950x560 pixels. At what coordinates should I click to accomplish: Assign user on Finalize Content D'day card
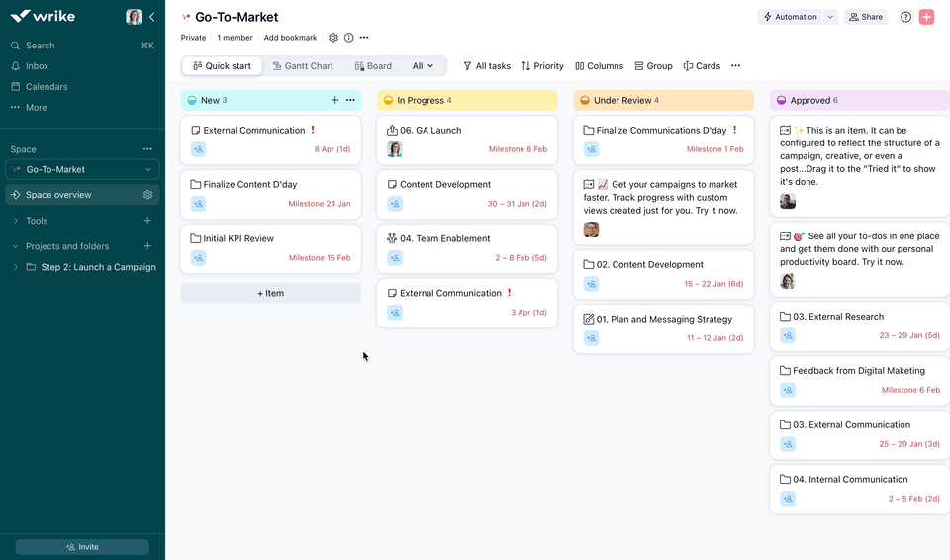coord(198,204)
